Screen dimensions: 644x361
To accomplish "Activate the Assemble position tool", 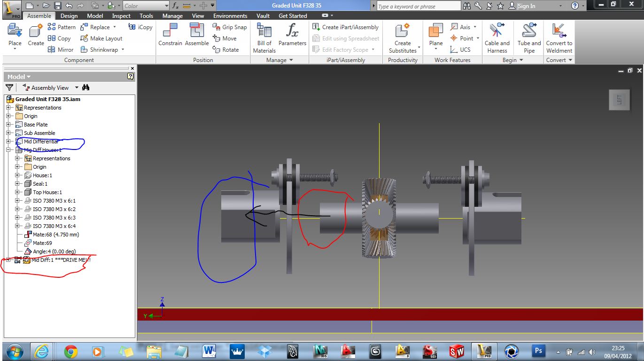I will coord(197,35).
